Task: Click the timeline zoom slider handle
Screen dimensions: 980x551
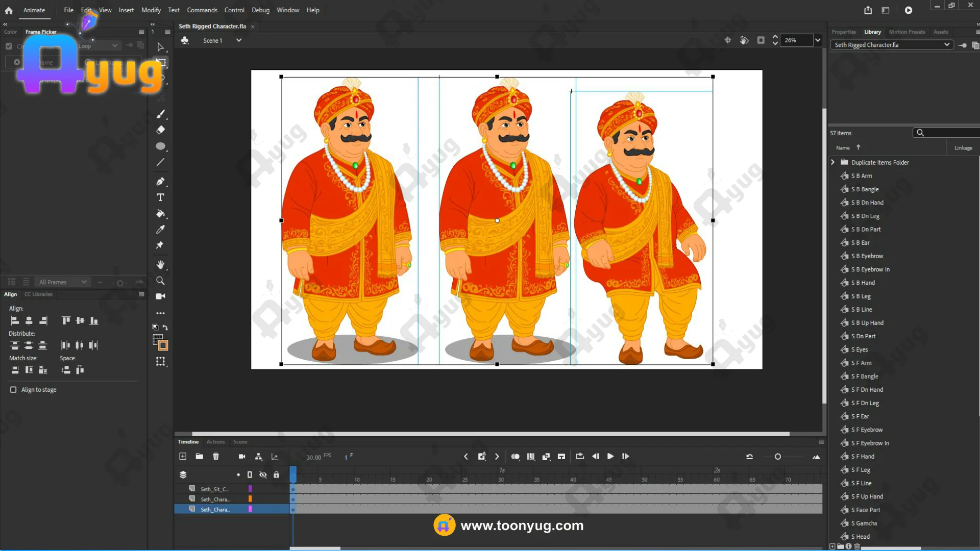Action: click(777, 457)
